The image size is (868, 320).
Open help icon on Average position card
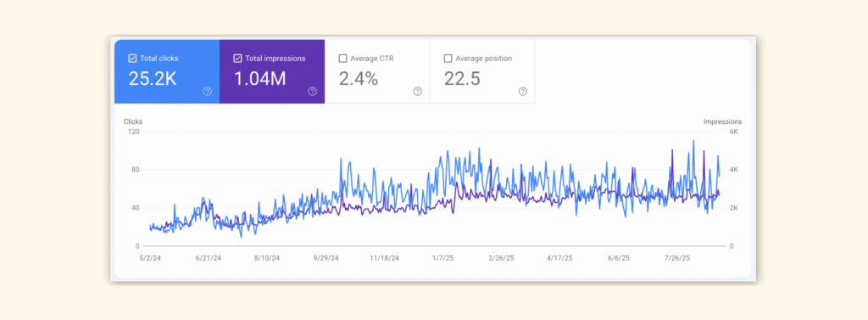point(522,92)
